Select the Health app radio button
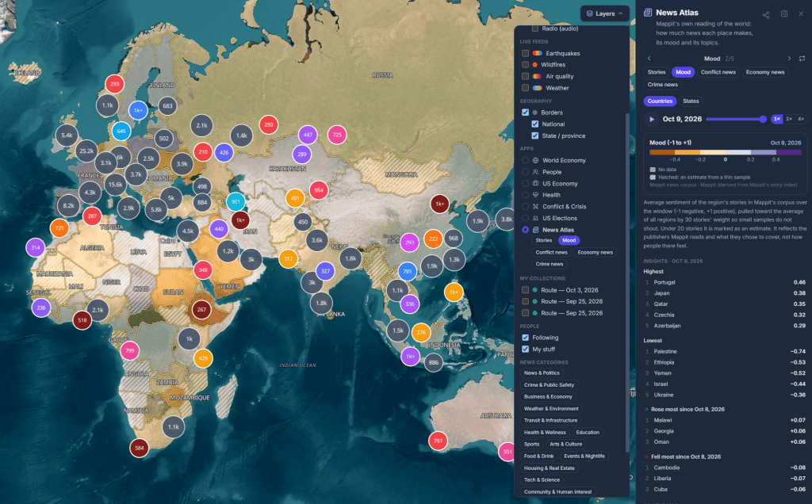This screenshot has width=812, height=504. [x=525, y=195]
